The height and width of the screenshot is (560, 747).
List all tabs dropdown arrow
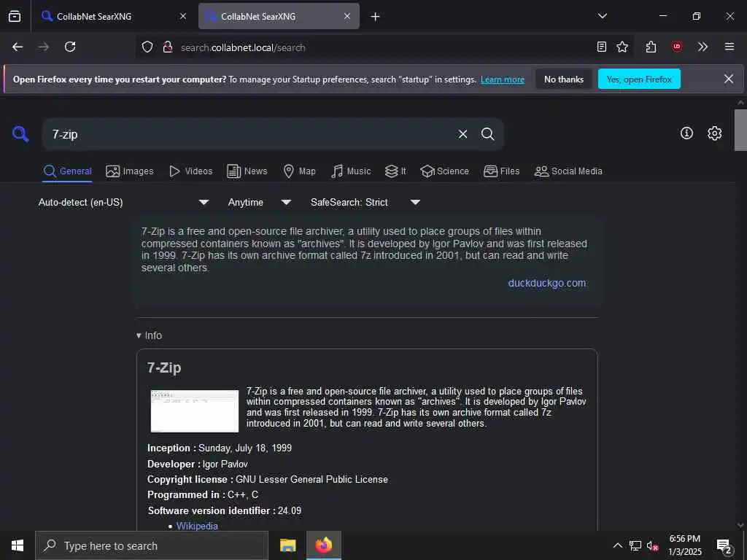603,16
